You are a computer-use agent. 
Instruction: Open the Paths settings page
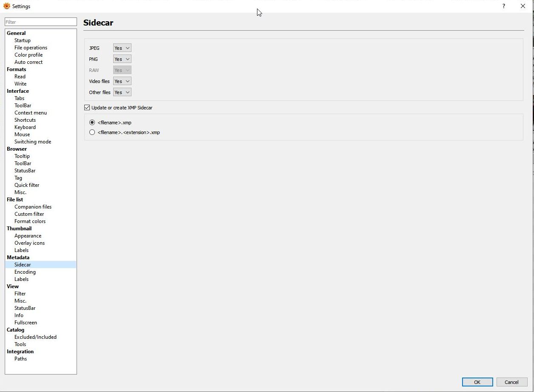(x=20, y=359)
